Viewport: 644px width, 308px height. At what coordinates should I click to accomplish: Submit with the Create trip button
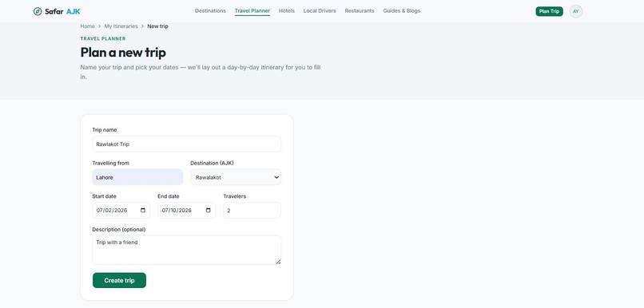point(119,281)
